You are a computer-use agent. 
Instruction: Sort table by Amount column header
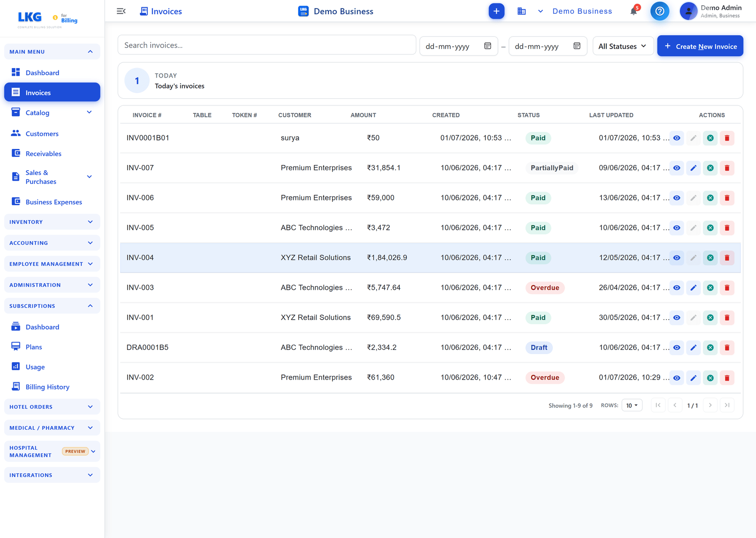click(363, 115)
